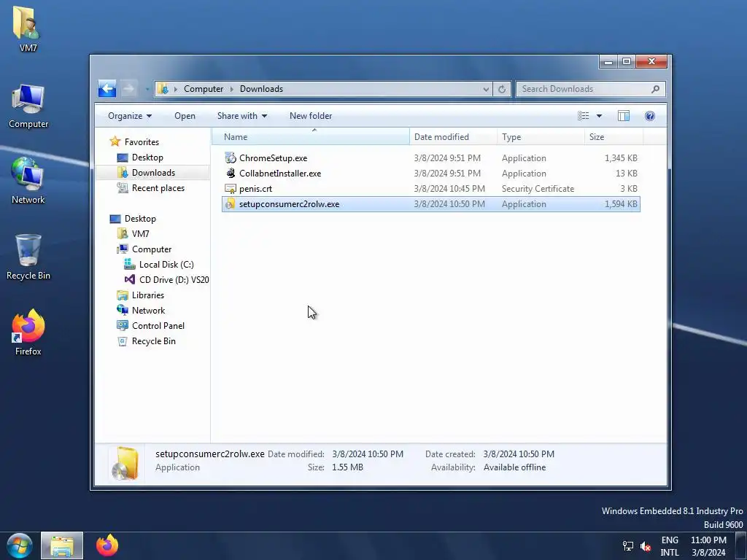
Task: Select Computer in the navigation tree
Action: click(152, 249)
